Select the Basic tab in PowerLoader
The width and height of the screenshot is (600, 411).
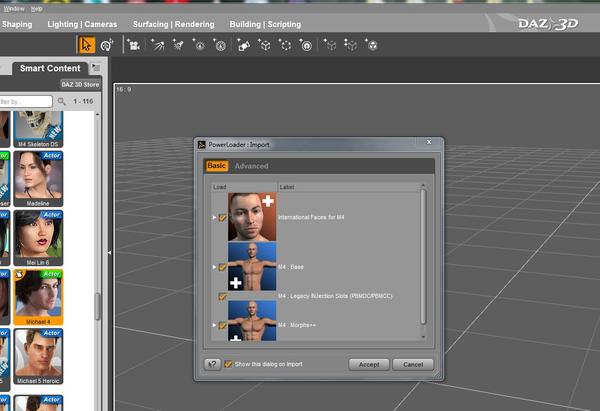[216, 166]
